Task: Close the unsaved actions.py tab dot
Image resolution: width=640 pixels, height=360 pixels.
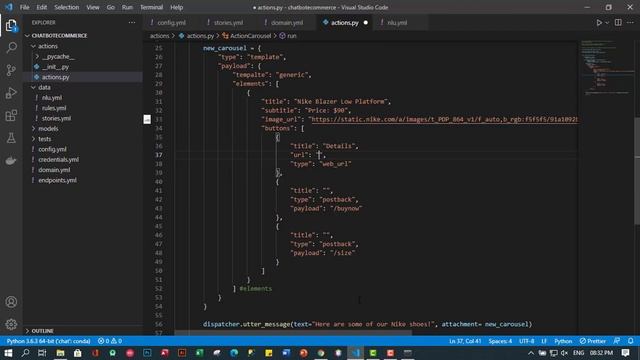Action: point(366,23)
